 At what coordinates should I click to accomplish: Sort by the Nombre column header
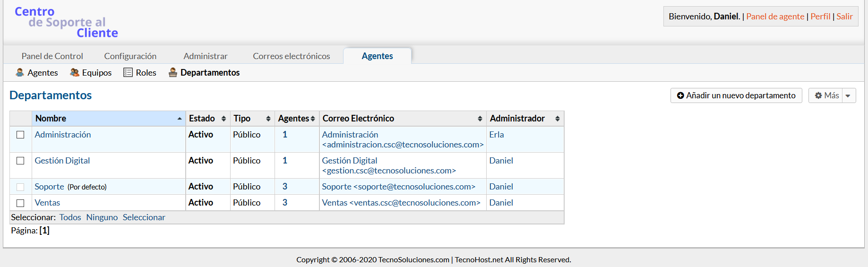pyautogui.click(x=51, y=119)
